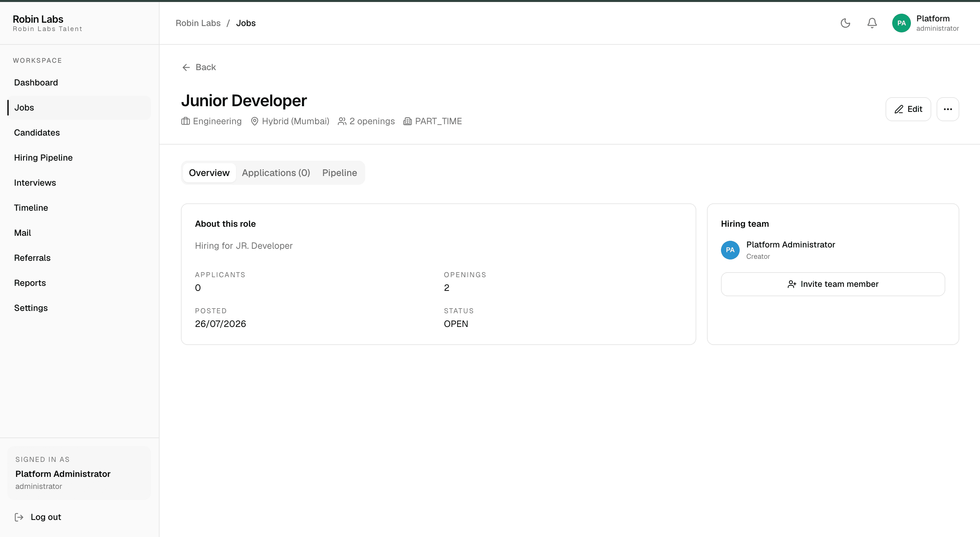Open Settings in the sidebar

(79, 308)
